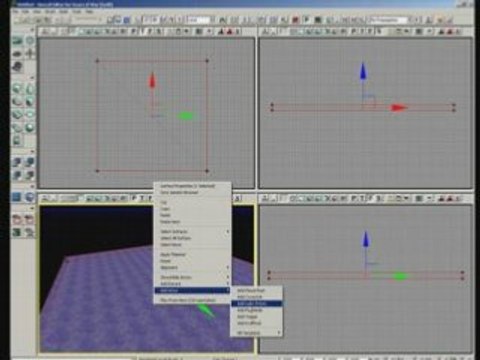Open the View menu

37,11
